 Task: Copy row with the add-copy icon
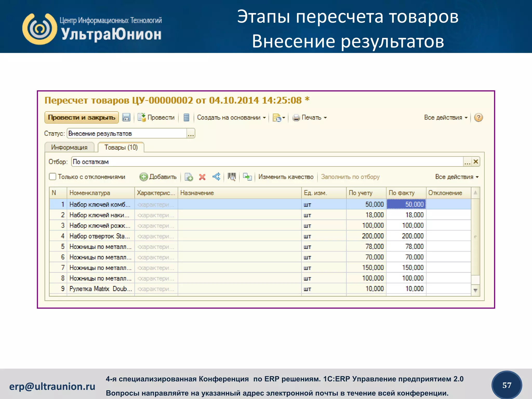tap(189, 177)
